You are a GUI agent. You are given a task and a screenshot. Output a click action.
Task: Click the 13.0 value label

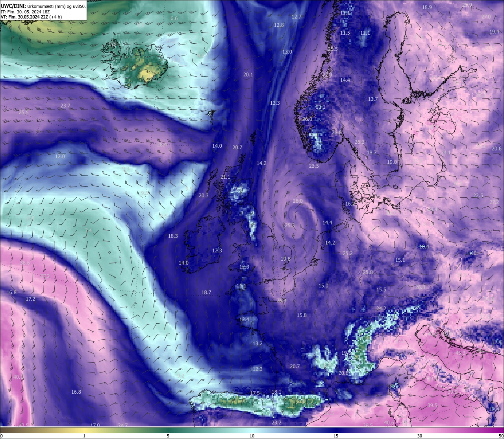coord(287,52)
